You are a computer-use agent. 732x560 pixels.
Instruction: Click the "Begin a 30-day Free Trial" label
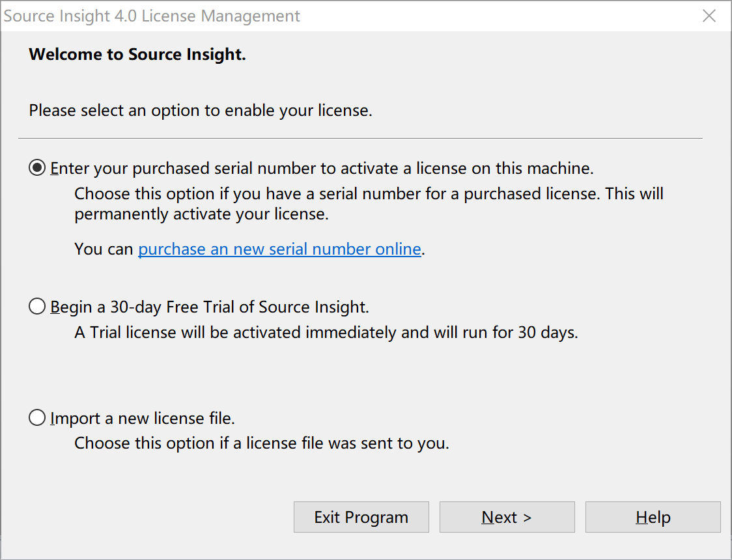210,307
